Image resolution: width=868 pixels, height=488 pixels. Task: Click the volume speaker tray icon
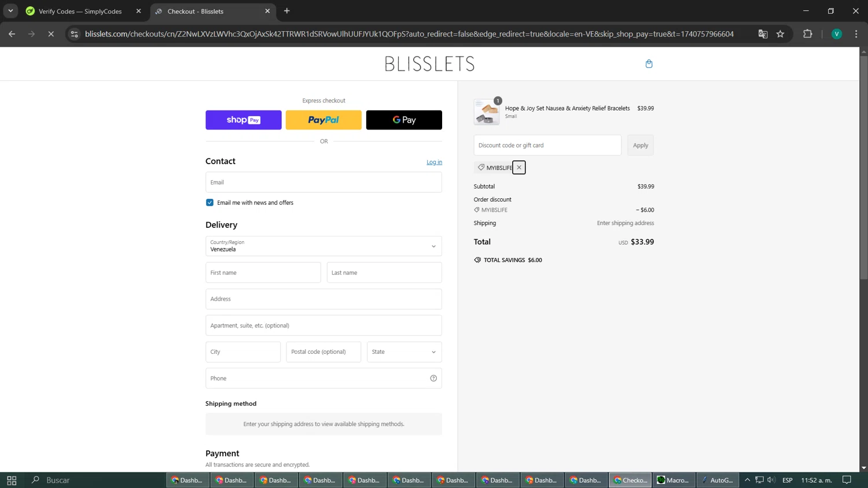771,480
